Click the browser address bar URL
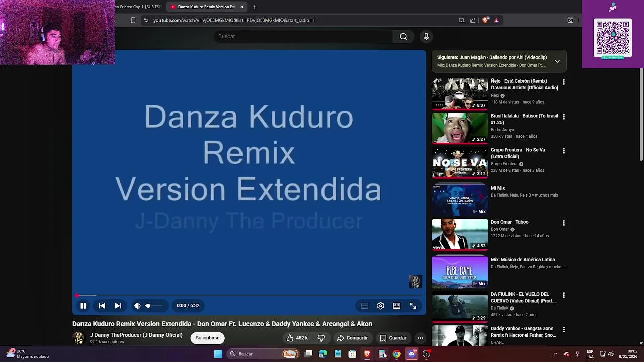644x362 pixels. click(x=234, y=20)
